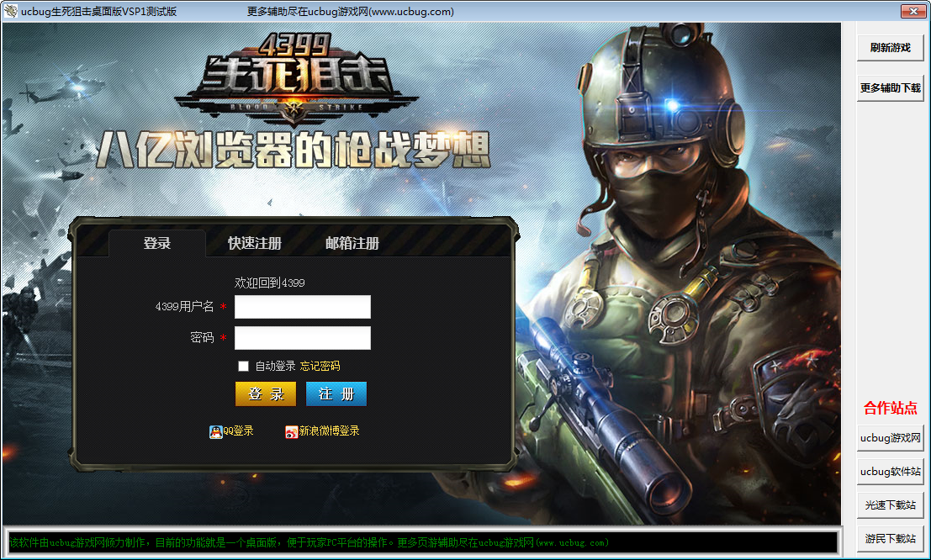Click the 刷新游戏 button

pos(890,48)
